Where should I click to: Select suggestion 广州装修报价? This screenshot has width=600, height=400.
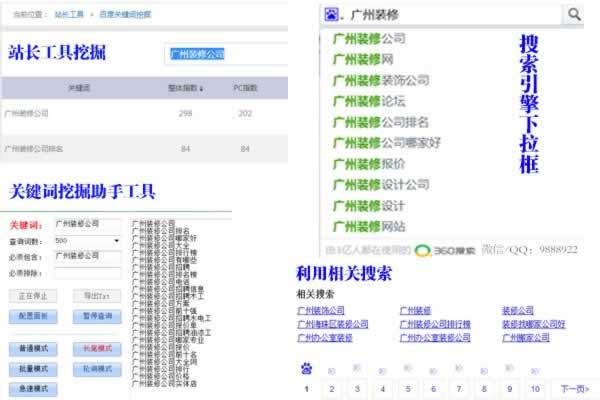pos(369,164)
